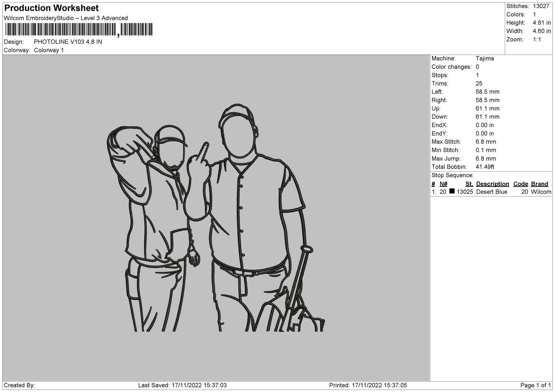Click 'Last Saved: 17/11/2022 15:37:03' text
The height and width of the screenshot is (392, 555).
[x=182, y=385]
